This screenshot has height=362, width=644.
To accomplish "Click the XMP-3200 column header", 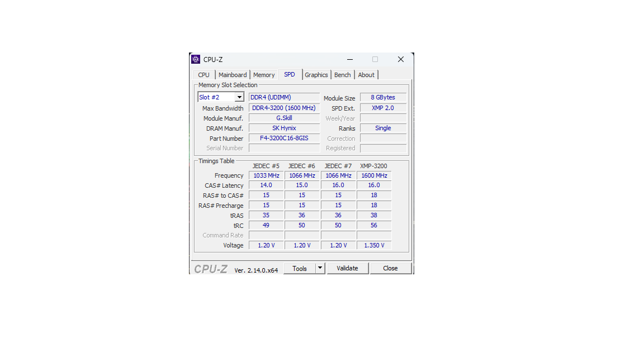I will (373, 166).
